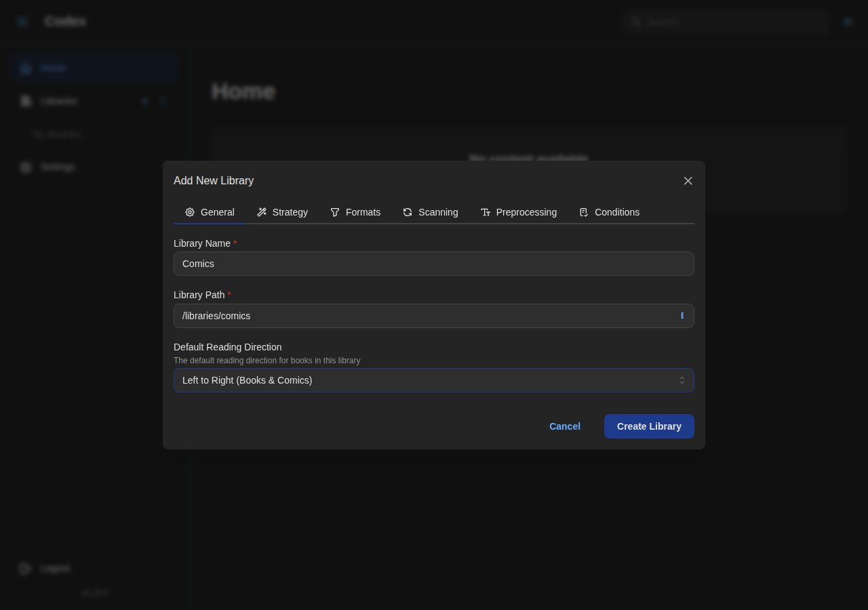868x610 pixels.
Task: Click the dropdown chevron for reading direction
Action: (682, 380)
